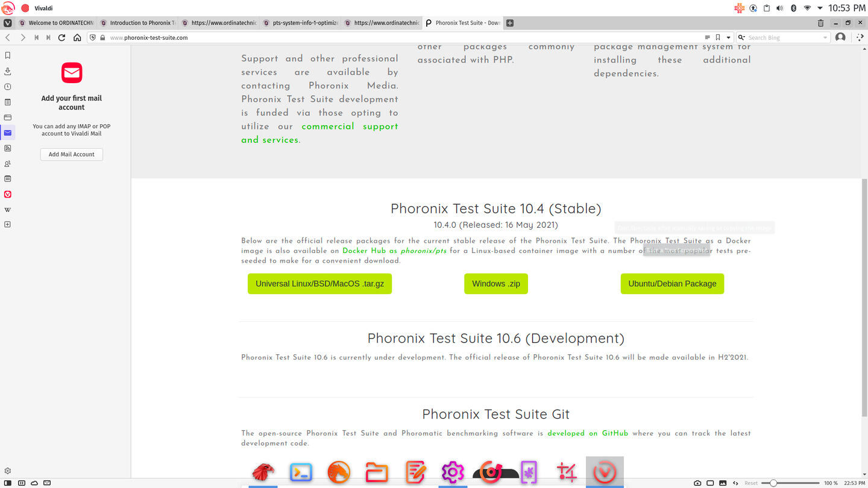Bookmark this page from address bar
Screen dimensions: 868x488
[718, 37]
